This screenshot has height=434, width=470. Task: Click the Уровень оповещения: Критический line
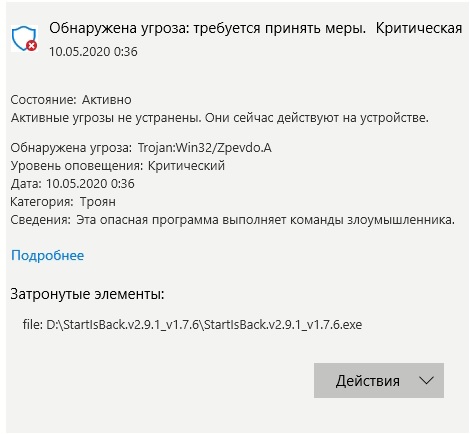118,166
